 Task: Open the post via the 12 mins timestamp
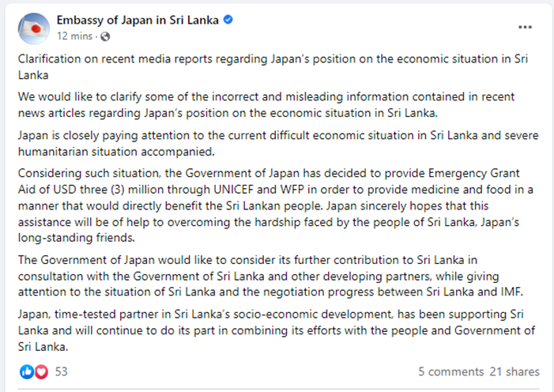(x=74, y=36)
